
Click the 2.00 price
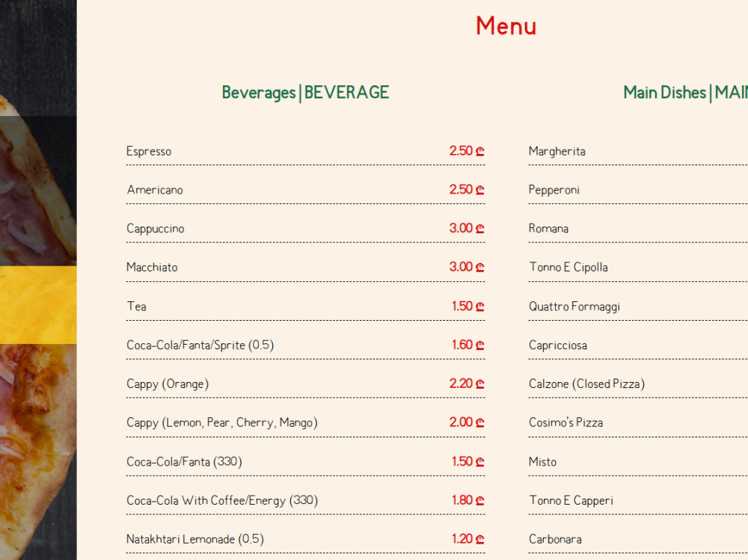pos(467,422)
